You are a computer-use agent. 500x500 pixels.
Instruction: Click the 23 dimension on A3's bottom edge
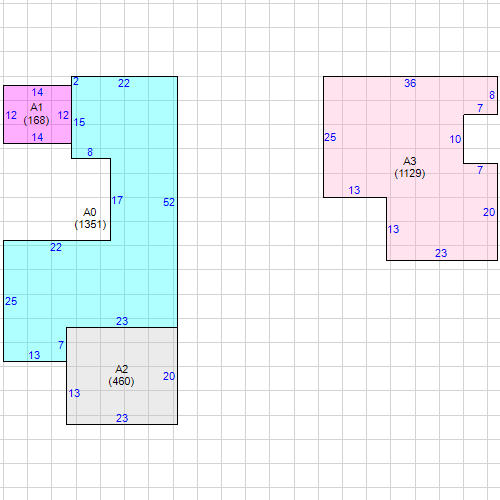(441, 253)
